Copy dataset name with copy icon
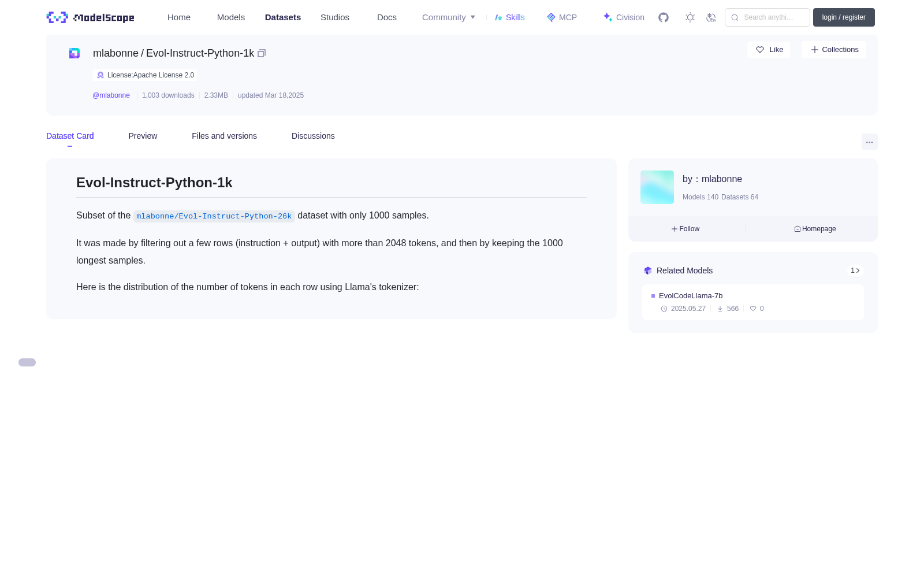The height and width of the screenshot is (578, 924). (x=262, y=53)
